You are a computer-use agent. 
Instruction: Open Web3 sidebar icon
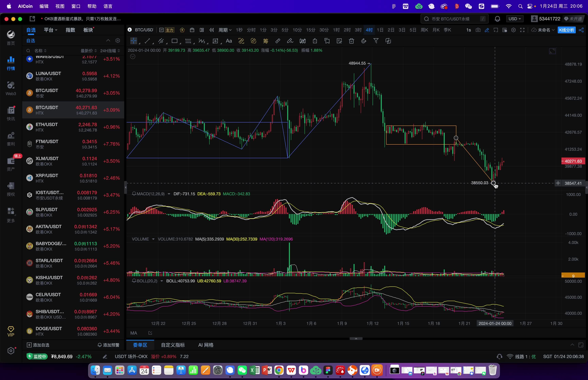click(11, 89)
